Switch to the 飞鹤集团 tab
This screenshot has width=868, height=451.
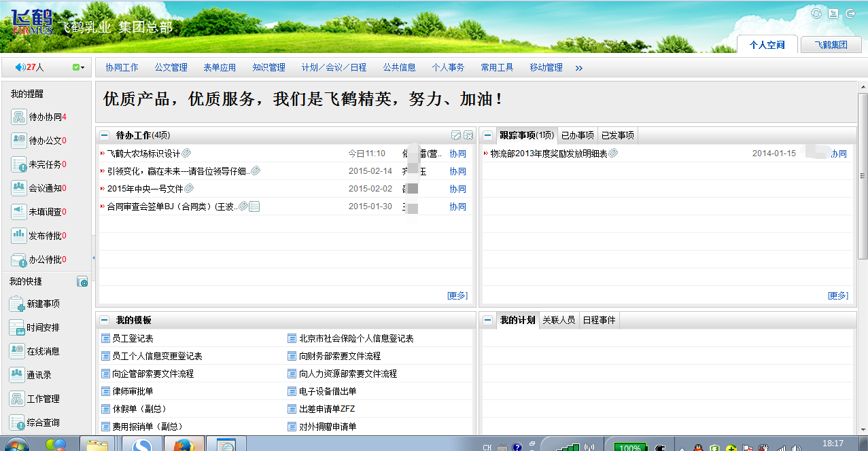pos(831,45)
